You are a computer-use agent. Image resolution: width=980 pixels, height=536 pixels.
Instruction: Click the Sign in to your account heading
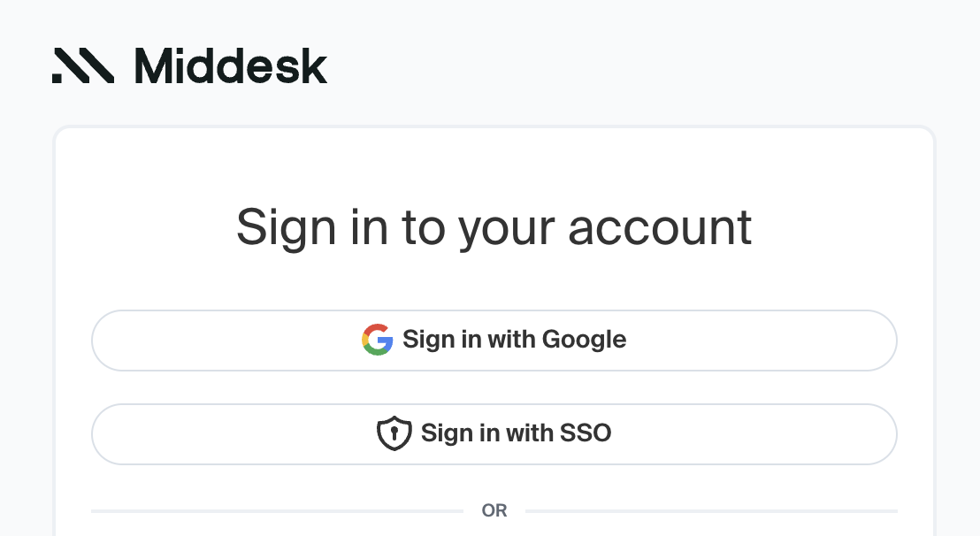494,227
